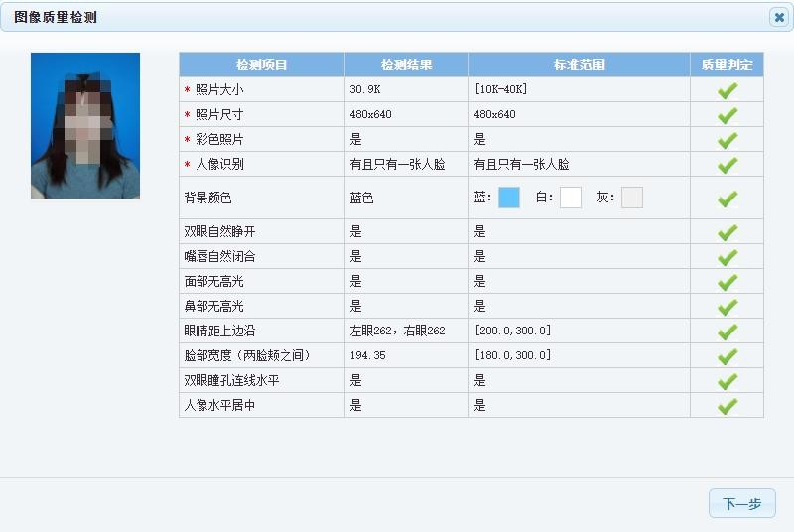
Task: Click the green checkmark for 鼻部无高光
Action: pyautogui.click(x=728, y=308)
